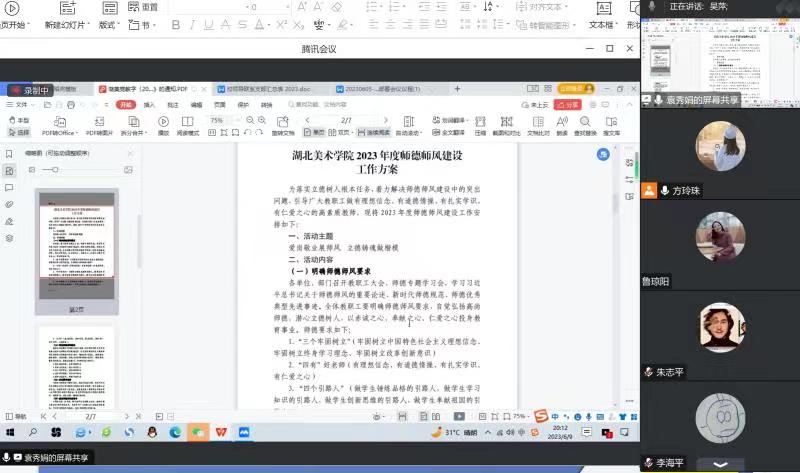Select the 手型 hand tool mode
The image size is (800, 473).
(20, 120)
